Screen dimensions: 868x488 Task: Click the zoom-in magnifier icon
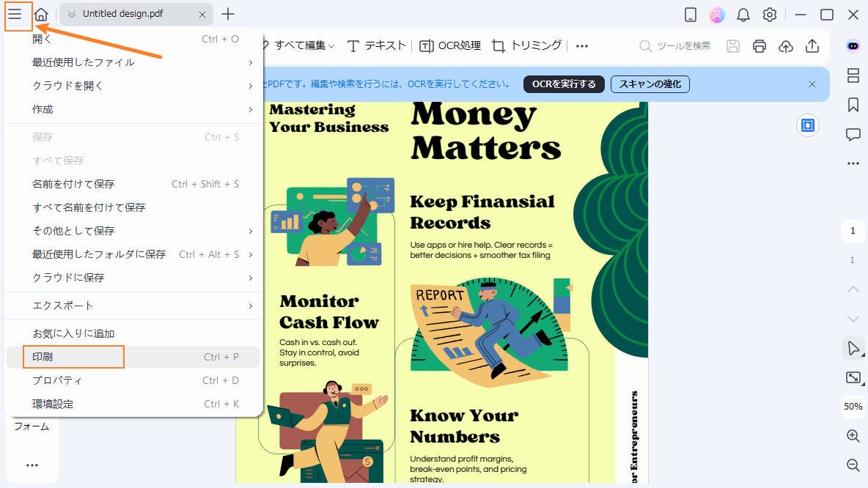(x=853, y=435)
